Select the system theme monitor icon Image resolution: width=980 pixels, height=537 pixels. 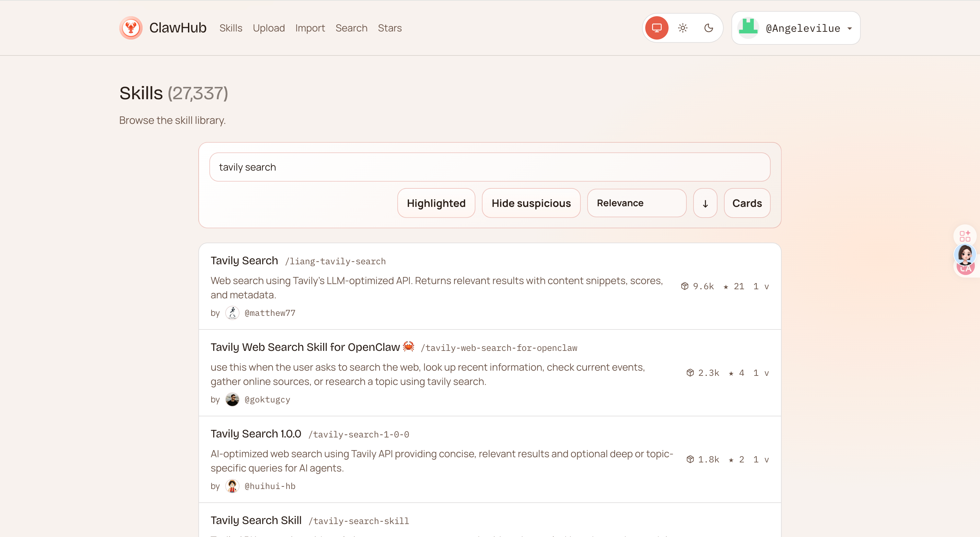[657, 28]
